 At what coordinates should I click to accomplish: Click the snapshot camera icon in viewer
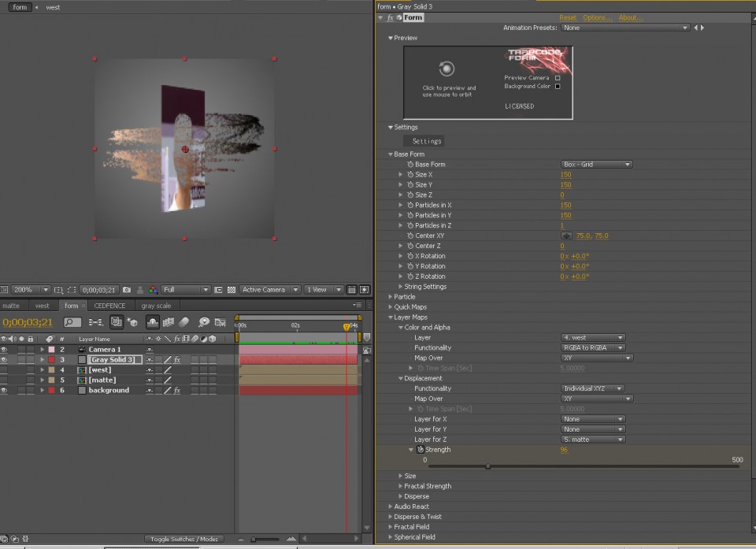(127, 290)
